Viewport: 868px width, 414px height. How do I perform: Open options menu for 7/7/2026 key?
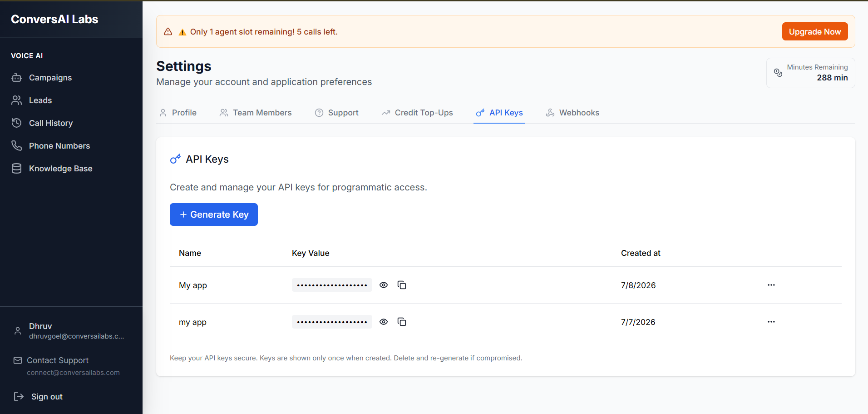pyautogui.click(x=771, y=322)
